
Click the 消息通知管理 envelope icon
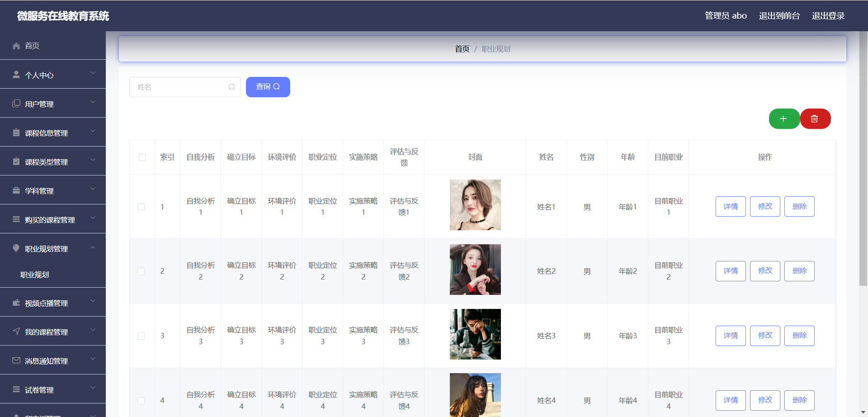click(x=15, y=360)
